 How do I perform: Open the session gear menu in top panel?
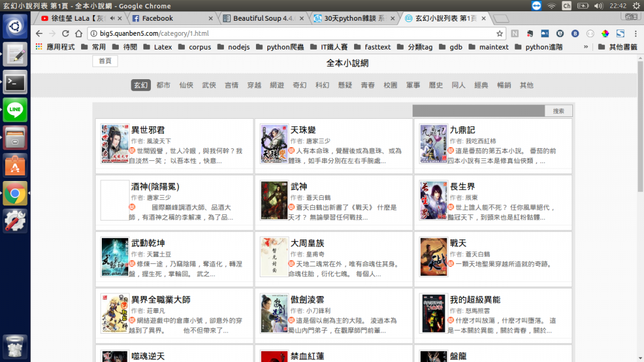(636, 6)
